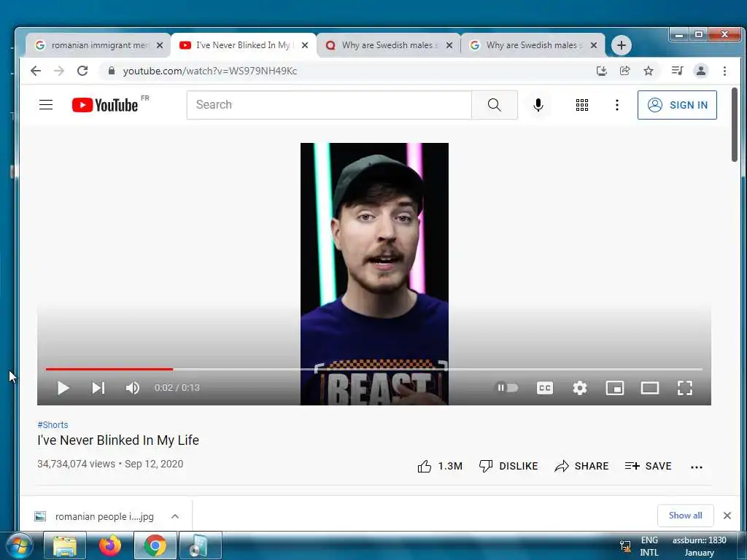The image size is (747, 560).
Task: Launch Firefox from the taskbar
Action: 110,545
